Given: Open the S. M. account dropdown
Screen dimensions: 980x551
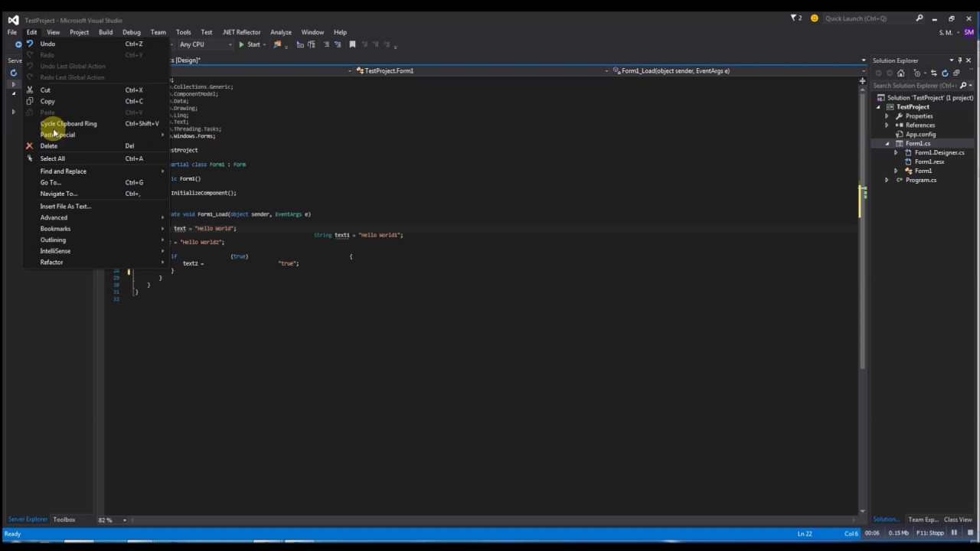Looking at the screenshot, I should tap(949, 32).
